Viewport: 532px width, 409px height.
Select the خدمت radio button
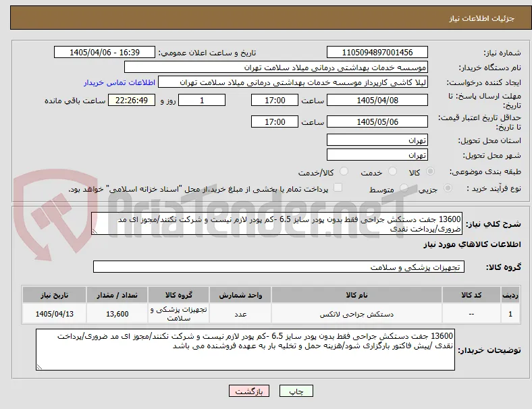tap(392, 171)
